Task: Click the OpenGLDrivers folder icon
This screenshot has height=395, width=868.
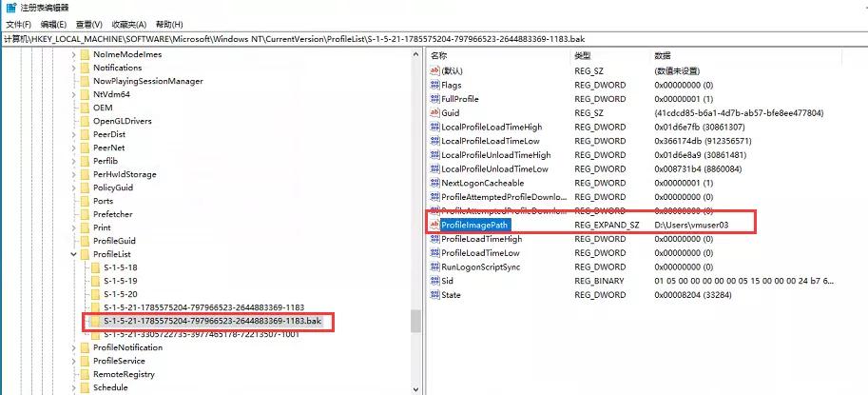Action: (x=85, y=121)
